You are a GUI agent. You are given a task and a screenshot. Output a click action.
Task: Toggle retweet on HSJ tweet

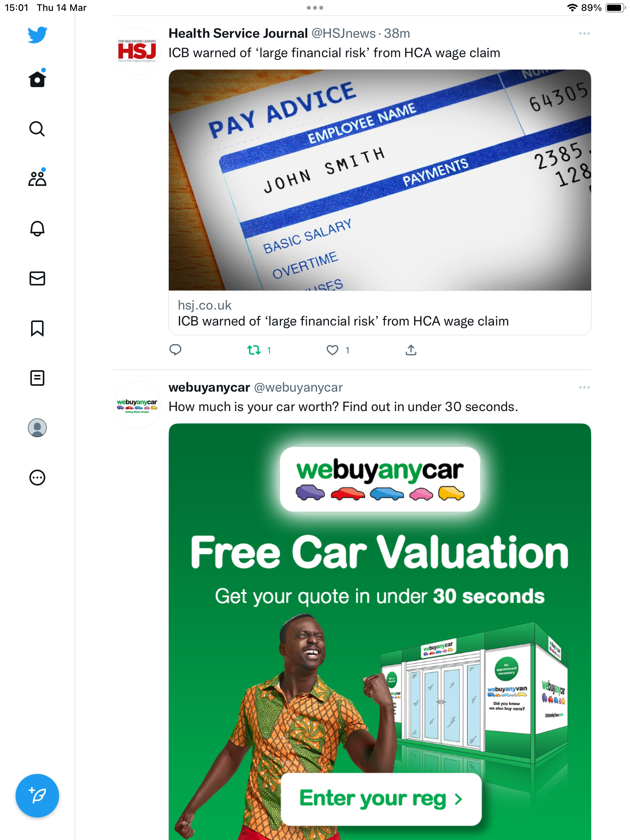click(259, 350)
